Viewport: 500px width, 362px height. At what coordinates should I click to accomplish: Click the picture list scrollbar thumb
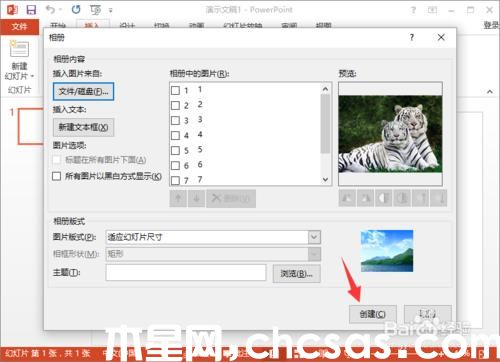pyautogui.click(x=325, y=124)
